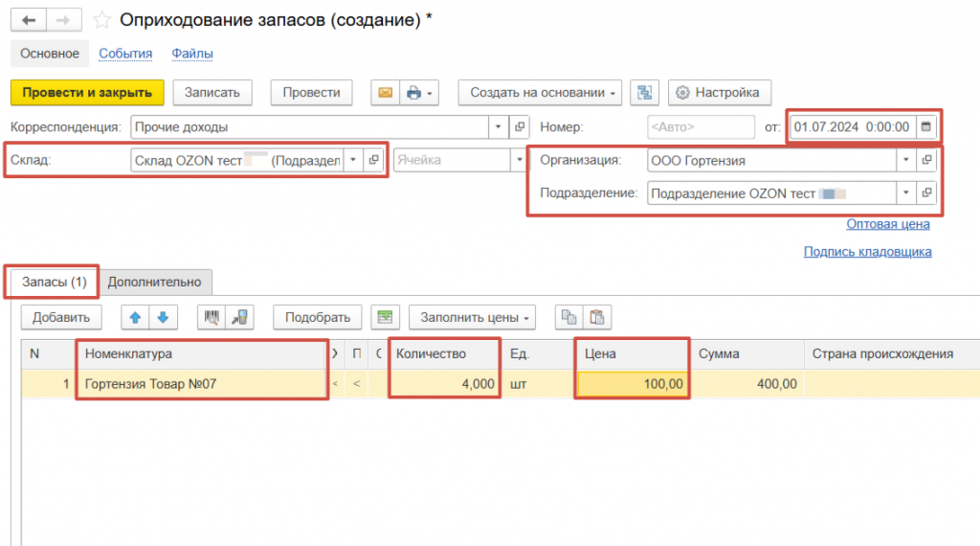Open the События section
The image size is (980, 546).
pos(125,54)
